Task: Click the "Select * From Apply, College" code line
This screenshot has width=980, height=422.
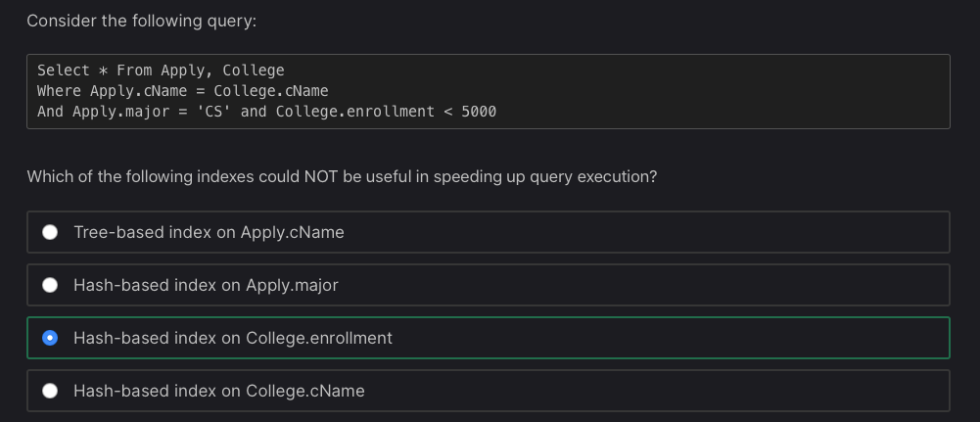Action: point(161,70)
